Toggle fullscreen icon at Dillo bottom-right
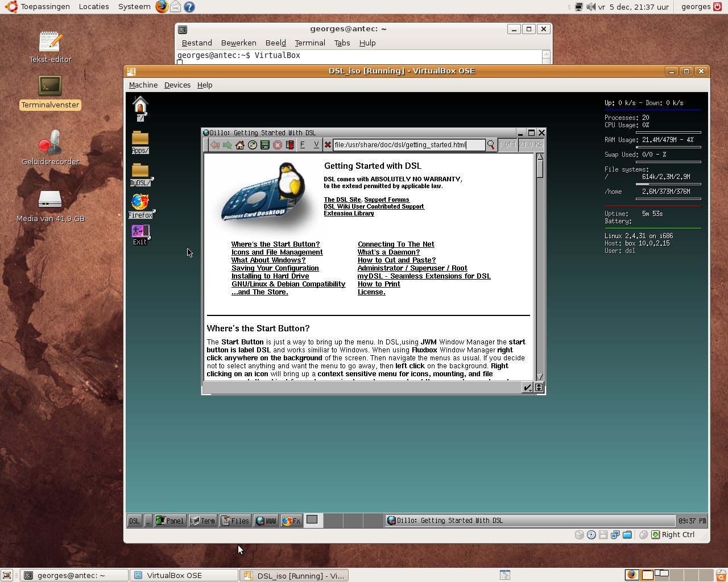 pos(539,388)
